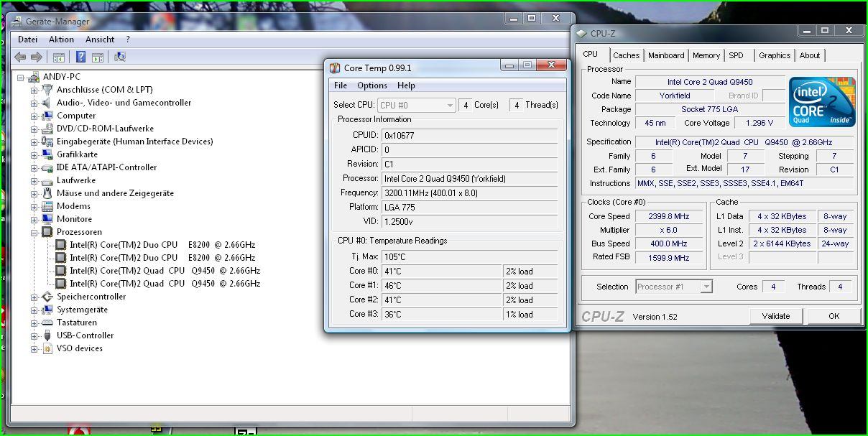
Task: Select the first Intel Core2 Duo E8200 entry
Action: 162,245
